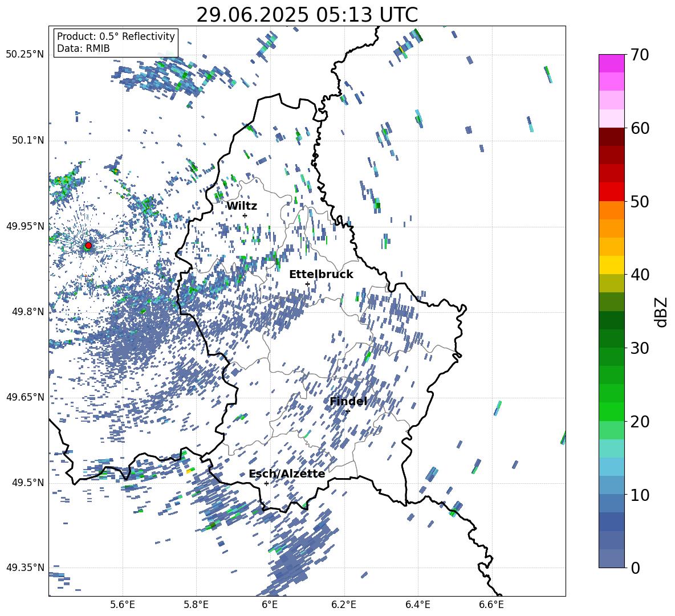Image resolution: width=675 pixels, height=616 pixels.
Task: Click the 49.5°N latitude label
Action: tap(27, 483)
